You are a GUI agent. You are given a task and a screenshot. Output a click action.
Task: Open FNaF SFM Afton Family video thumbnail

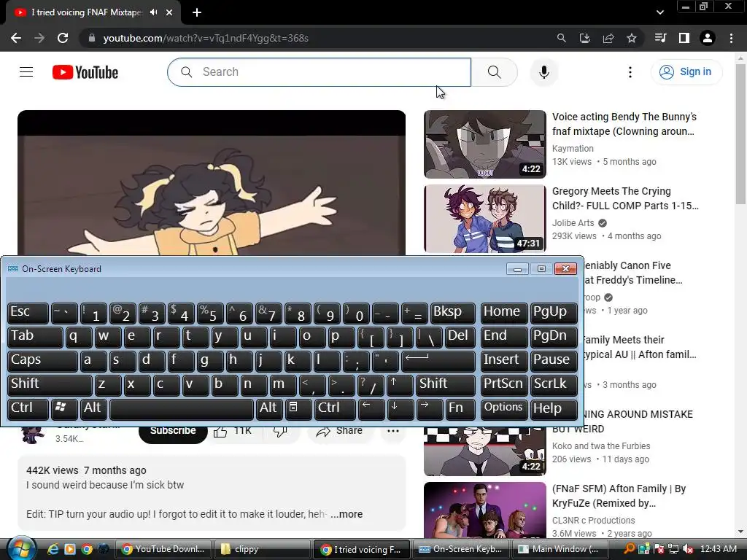pos(485,510)
